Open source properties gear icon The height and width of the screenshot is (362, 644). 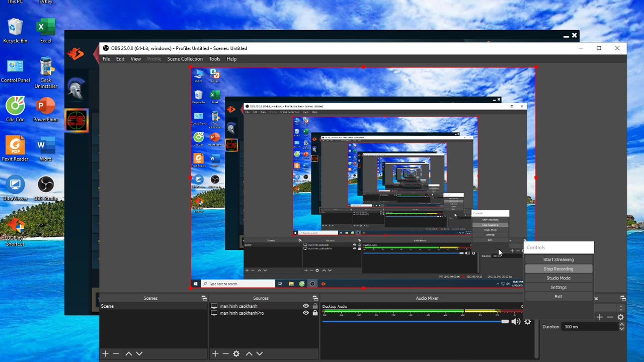tap(236, 354)
